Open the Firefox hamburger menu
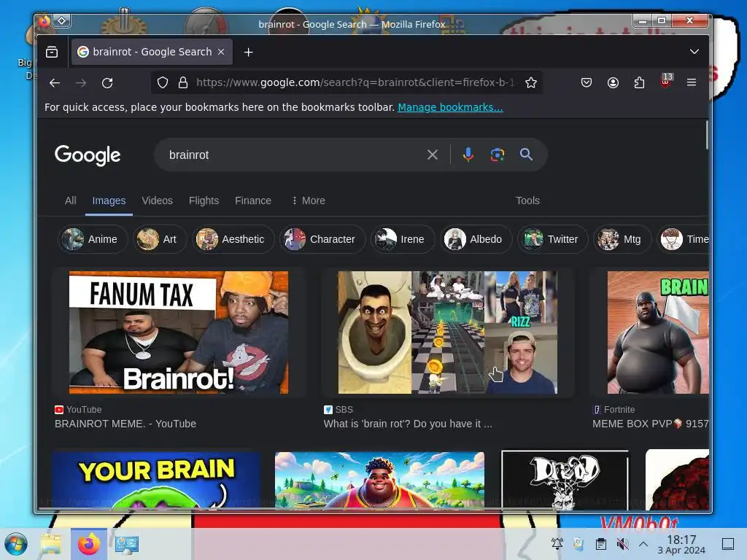The height and width of the screenshot is (560, 747). 692,83
